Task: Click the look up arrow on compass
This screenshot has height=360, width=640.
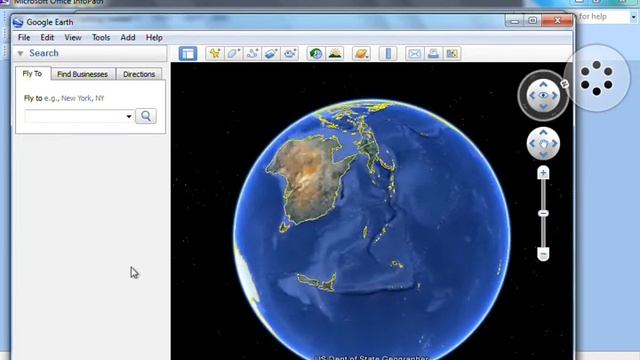Action: click(x=543, y=84)
